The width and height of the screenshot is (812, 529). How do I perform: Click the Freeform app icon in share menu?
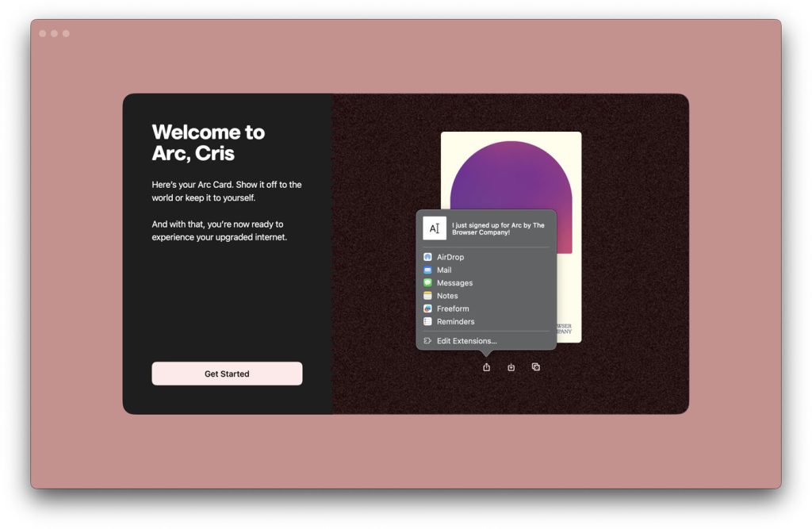click(x=427, y=309)
